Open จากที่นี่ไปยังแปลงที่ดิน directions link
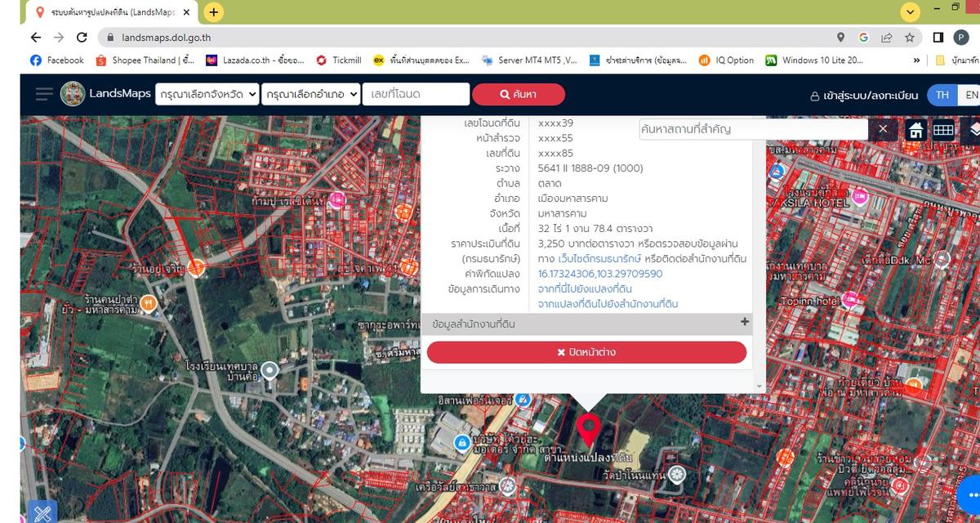The width and height of the screenshot is (980, 523). tap(585, 289)
